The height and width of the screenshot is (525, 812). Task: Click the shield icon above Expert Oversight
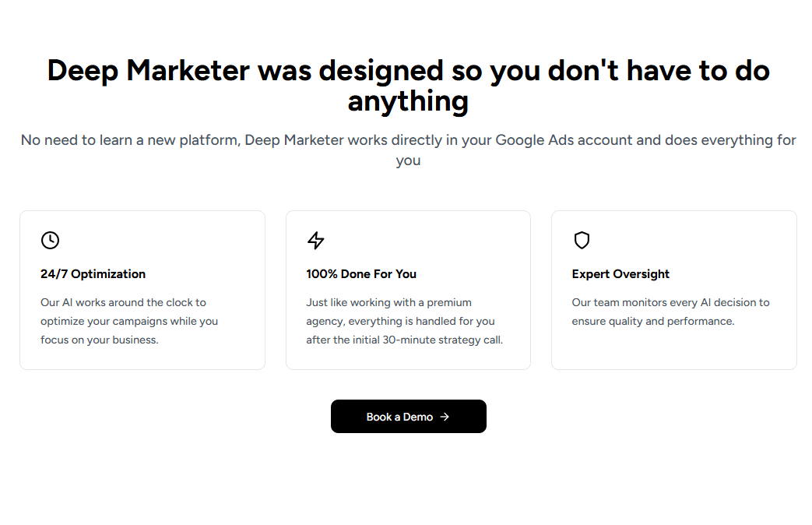click(582, 240)
